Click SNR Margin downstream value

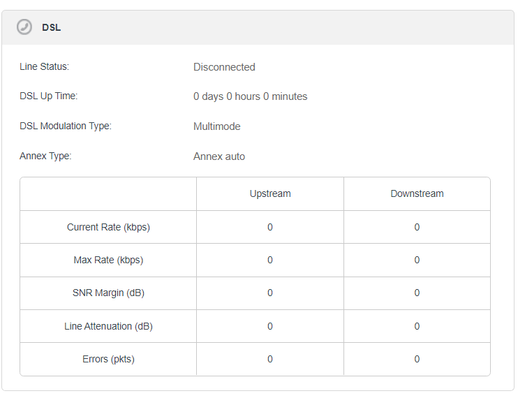pos(417,293)
